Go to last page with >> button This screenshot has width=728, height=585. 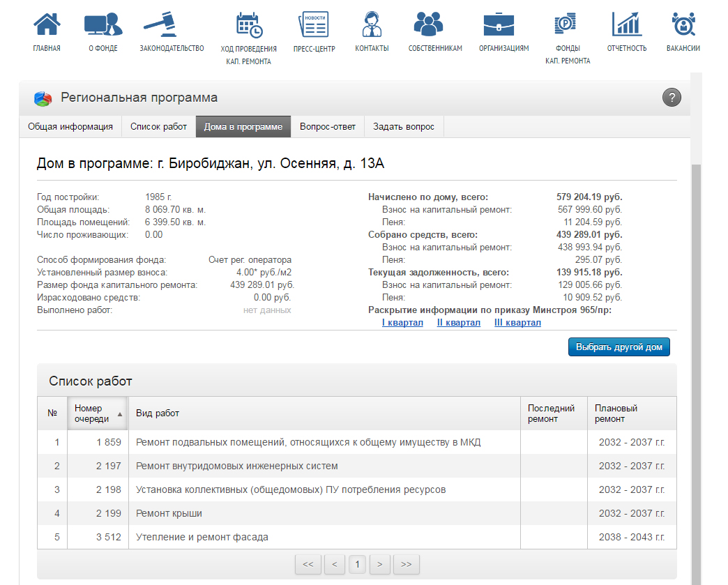[407, 565]
